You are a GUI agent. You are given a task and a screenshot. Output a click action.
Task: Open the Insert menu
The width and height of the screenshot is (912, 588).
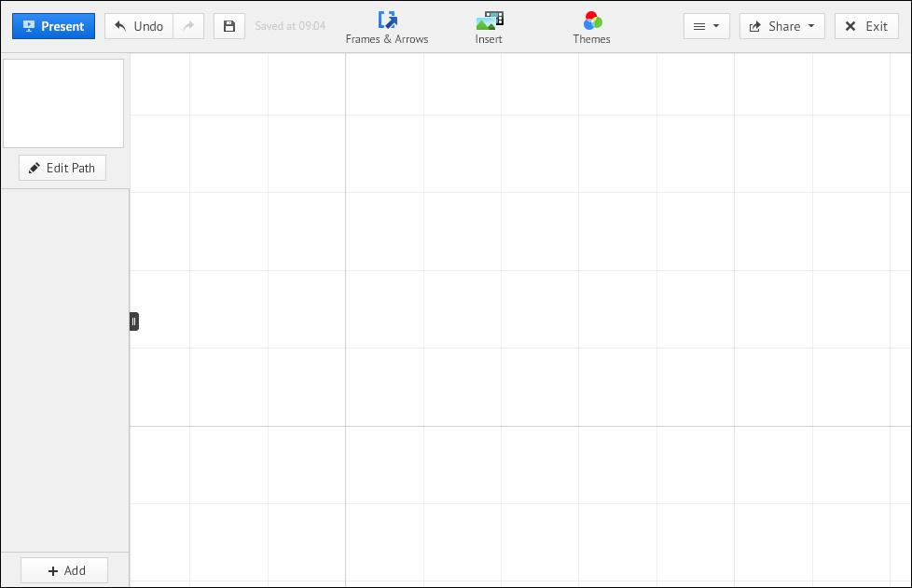(x=489, y=27)
